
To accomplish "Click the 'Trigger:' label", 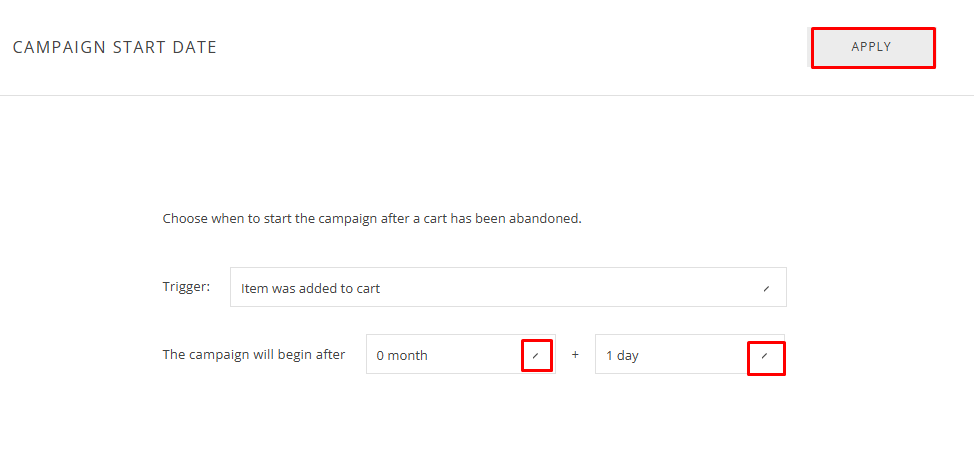I will click(187, 287).
